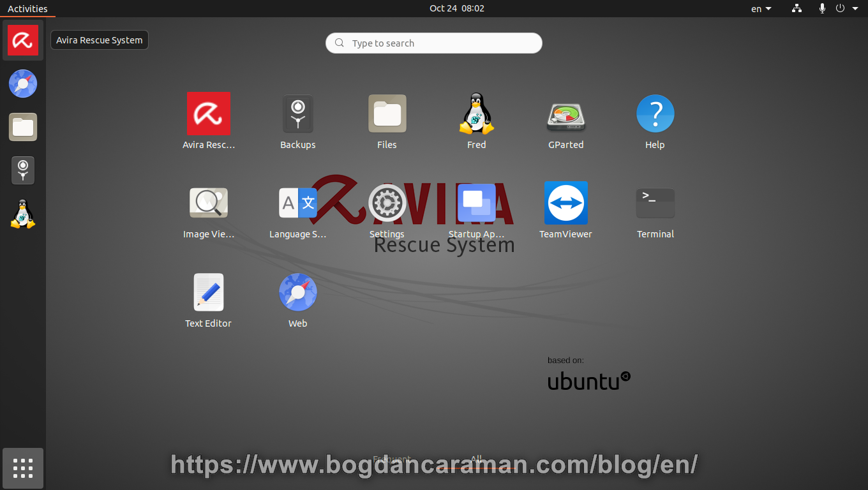This screenshot has height=490, width=868.
Task: Open Fred penguin icon in dock
Action: pos(23,214)
